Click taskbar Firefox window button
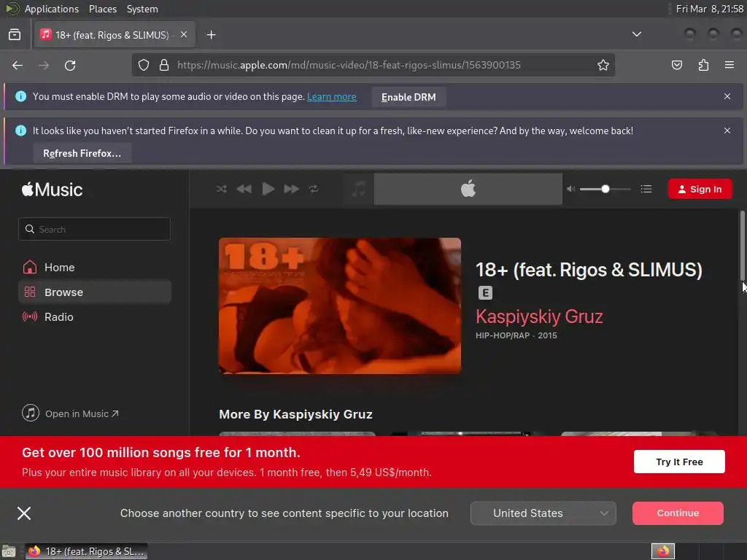This screenshot has width=747, height=560. click(x=86, y=551)
